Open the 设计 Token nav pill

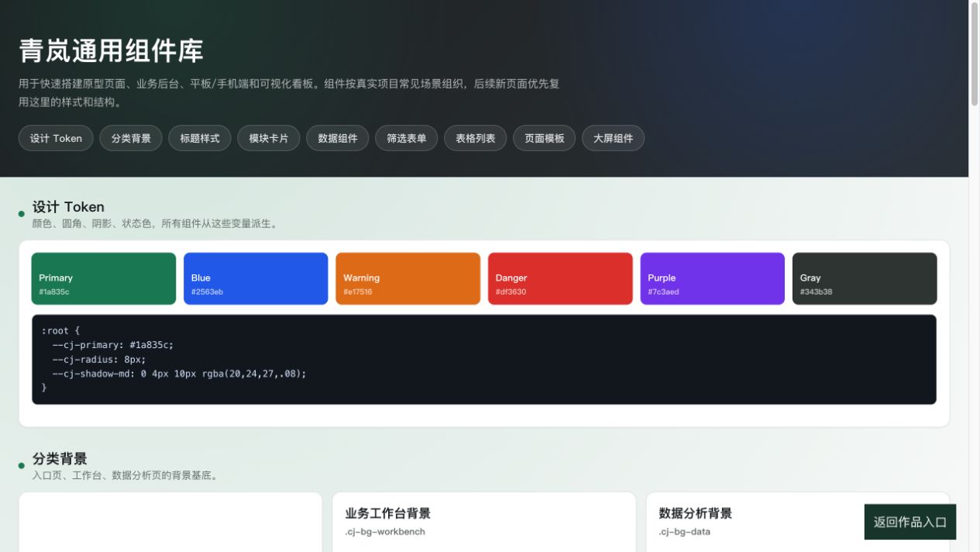point(56,138)
